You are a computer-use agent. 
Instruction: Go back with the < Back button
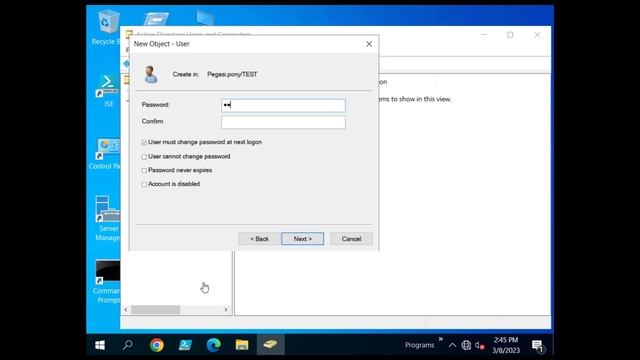[260, 239]
